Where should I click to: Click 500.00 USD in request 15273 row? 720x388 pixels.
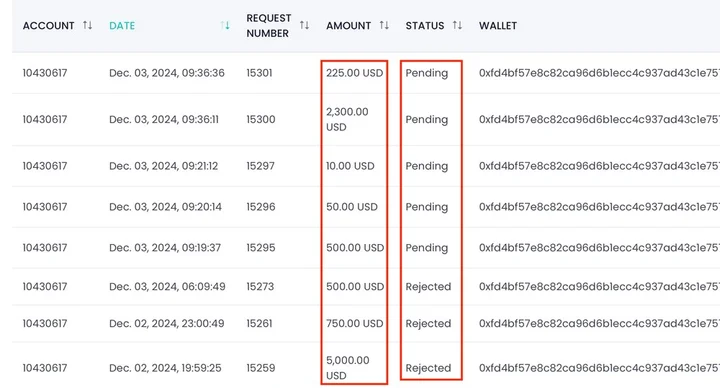pos(354,287)
